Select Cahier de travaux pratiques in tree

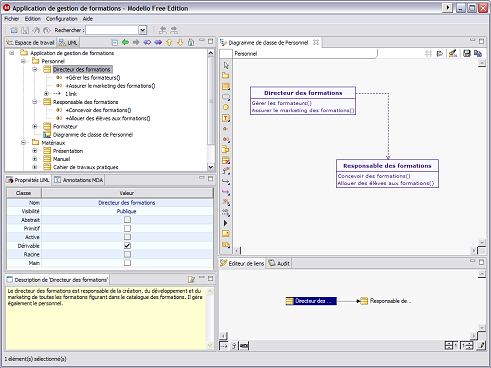coord(86,167)
